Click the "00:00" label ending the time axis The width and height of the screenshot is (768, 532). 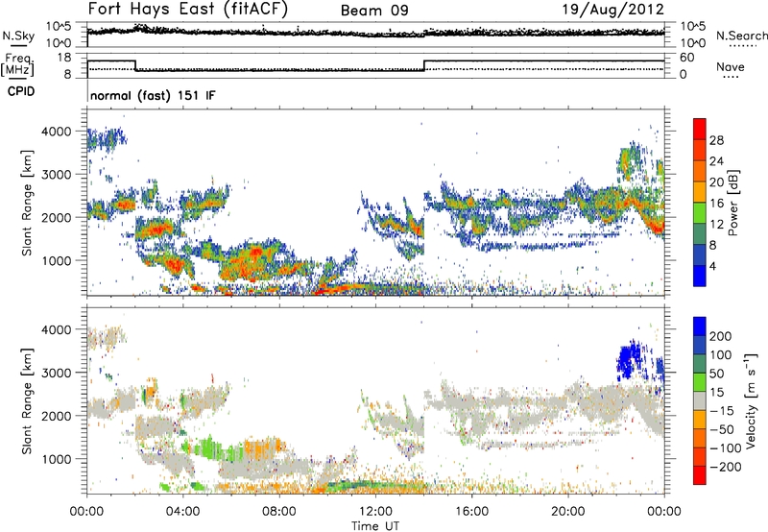point(664,512)
